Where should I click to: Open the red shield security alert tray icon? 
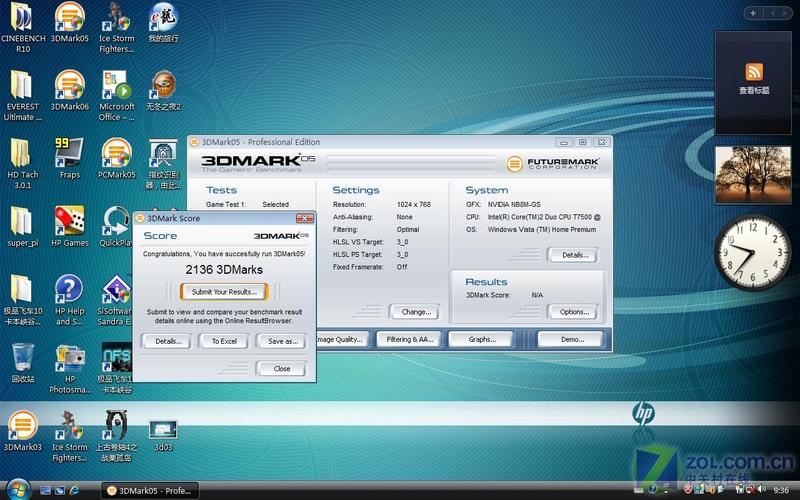pyautogui.click(x=688, y=490)
